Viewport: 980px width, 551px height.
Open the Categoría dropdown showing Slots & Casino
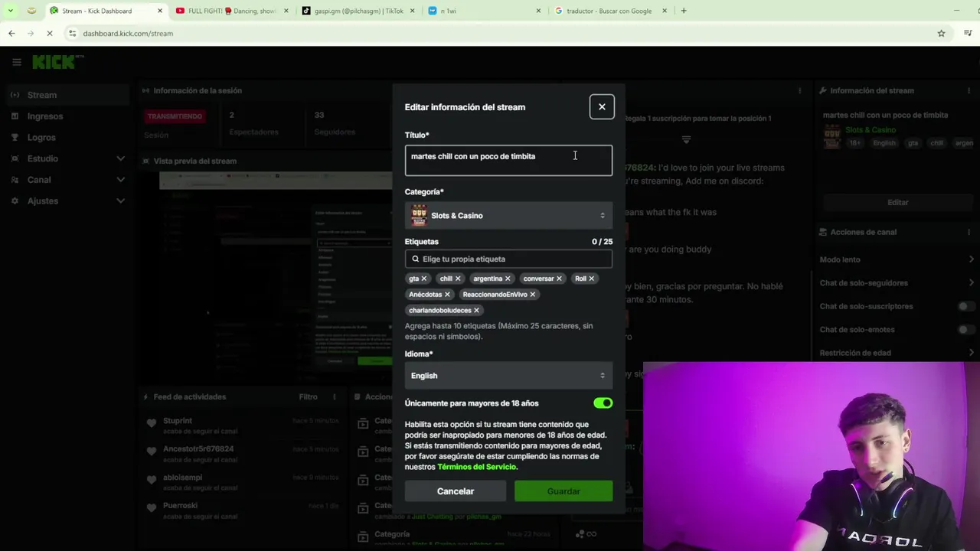tap(508, 216)
